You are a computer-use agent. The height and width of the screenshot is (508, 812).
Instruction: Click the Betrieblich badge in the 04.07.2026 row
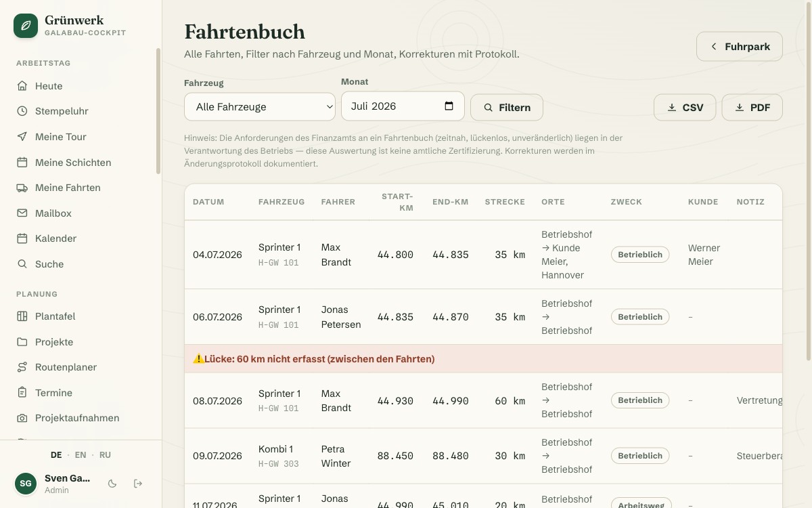click(640, 255)
